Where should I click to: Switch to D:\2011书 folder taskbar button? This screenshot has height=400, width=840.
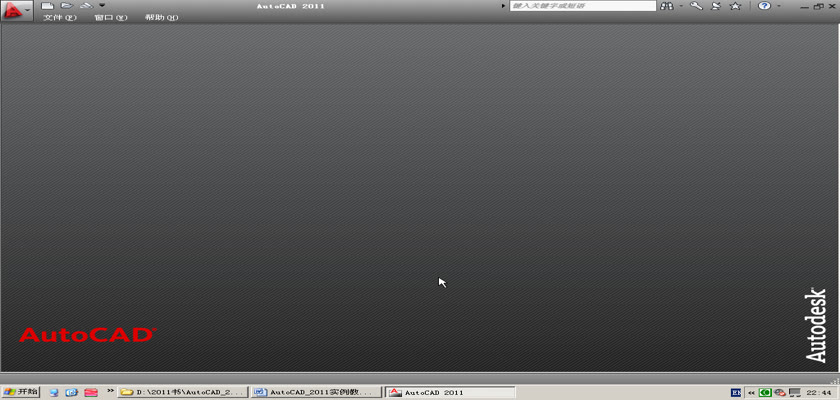pos(183,393)
